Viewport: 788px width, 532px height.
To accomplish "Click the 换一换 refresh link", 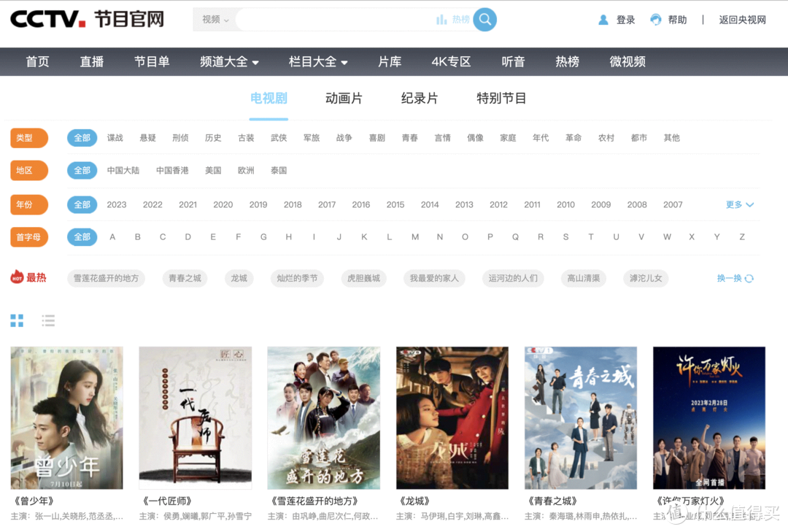I will [x=729, y=278].
